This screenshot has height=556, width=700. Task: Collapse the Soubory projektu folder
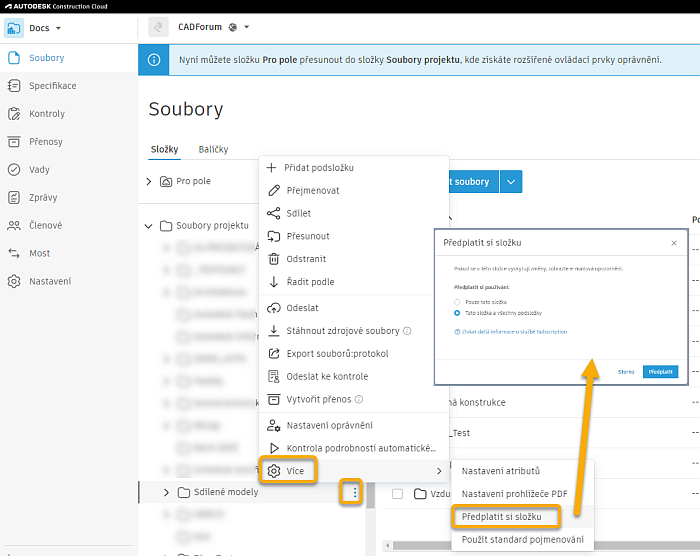click(149, 226)
